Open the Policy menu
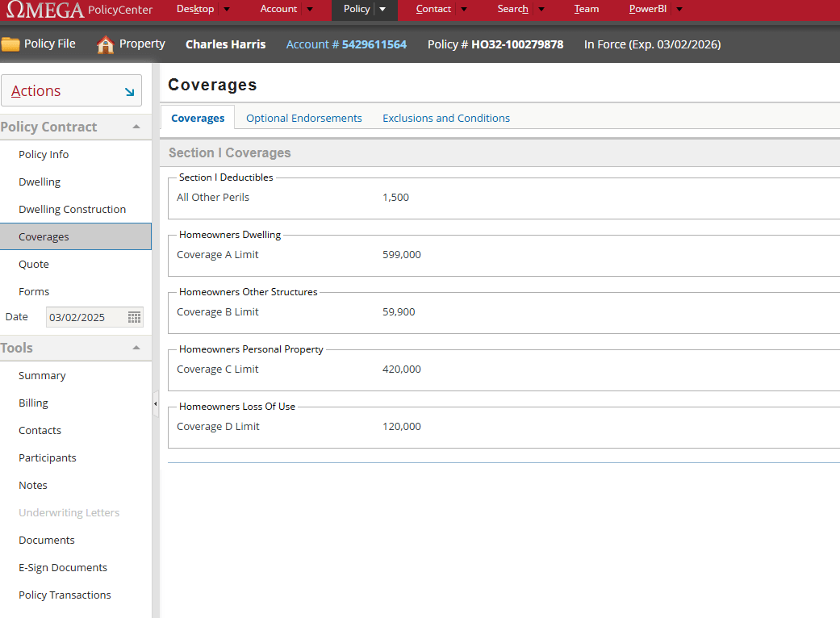Image resolution: width=840 pixels, height=618 pixels. (357, 9)
